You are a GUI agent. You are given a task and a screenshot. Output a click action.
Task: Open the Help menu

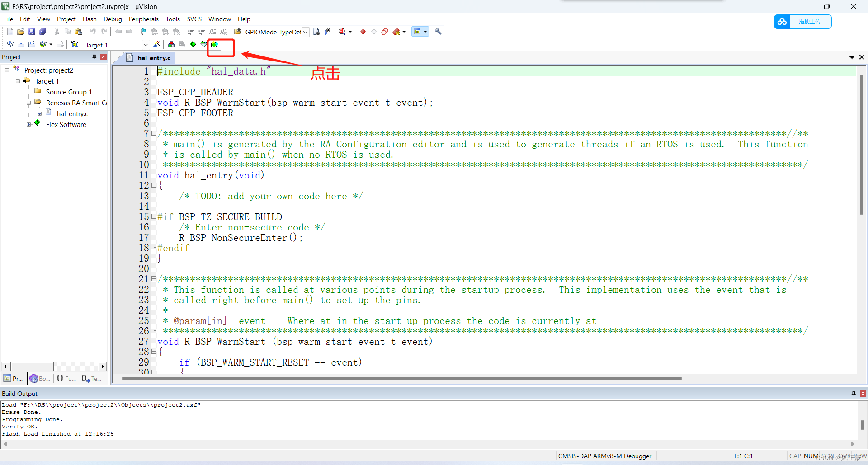pos(244,19)
